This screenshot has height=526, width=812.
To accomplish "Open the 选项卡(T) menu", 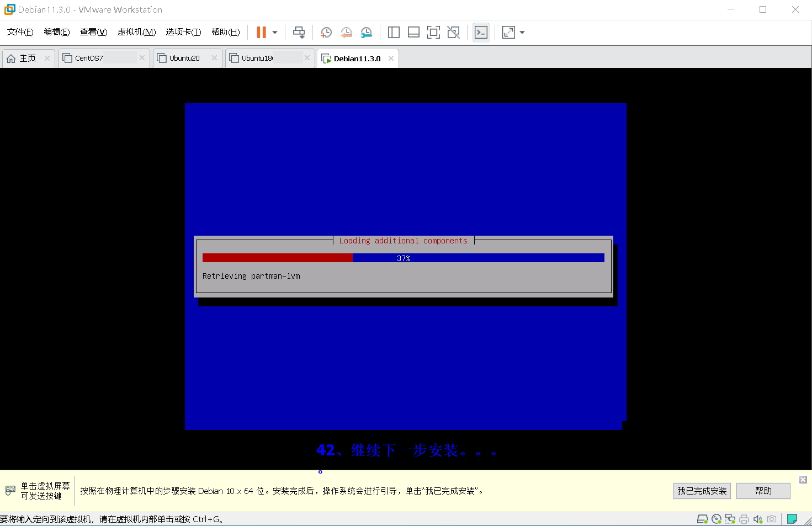I will 183,32.
